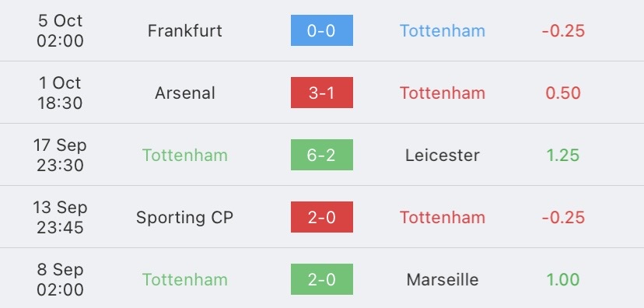Image resolution: width=644 pixels, height=308 pixels.
Task: Click the 0.50 handicap value
Action: pos(563,93)
